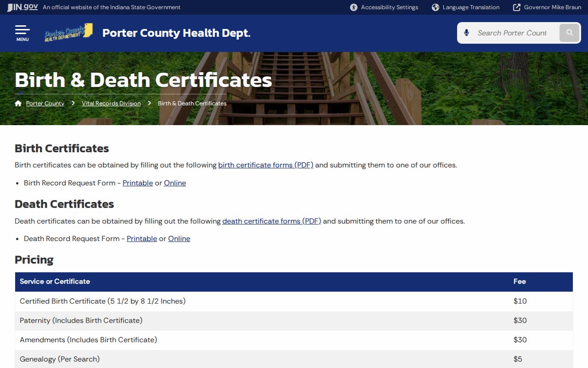Focus the Search Porter County field
588x368 pixels.
(512, 33)
